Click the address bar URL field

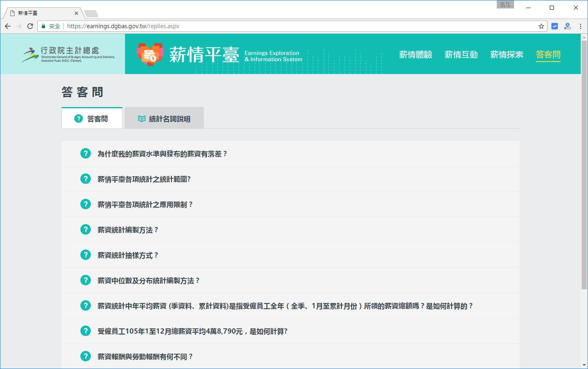pyautogui.click(x=281, y=26)
